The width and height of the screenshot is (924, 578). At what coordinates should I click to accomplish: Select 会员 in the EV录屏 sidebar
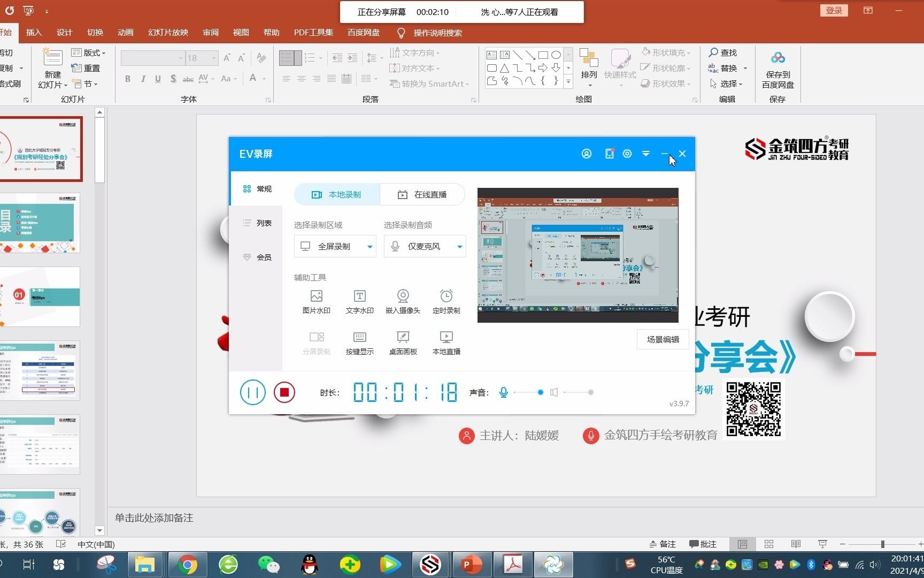coord(257,257)
